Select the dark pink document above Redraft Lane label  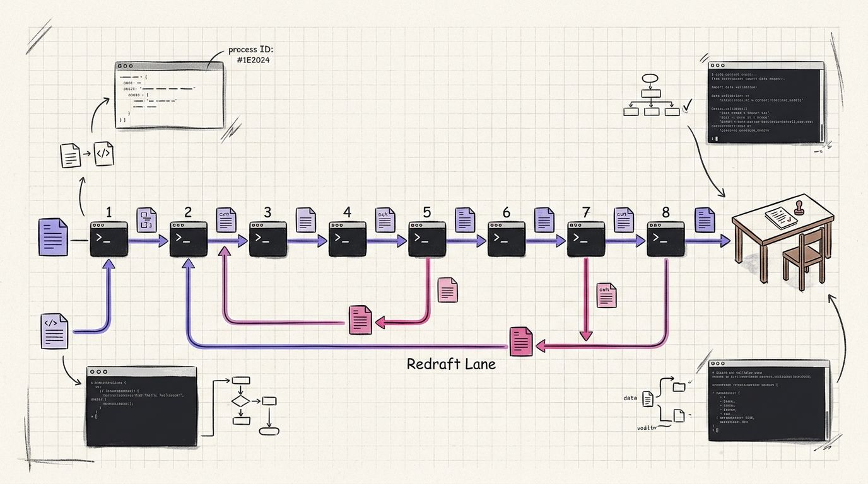click(521, 341)
